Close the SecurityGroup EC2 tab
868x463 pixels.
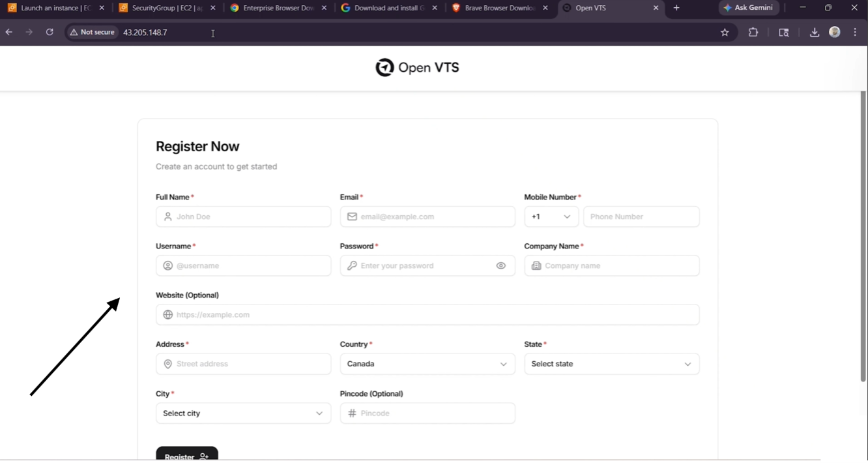point(213,8)
